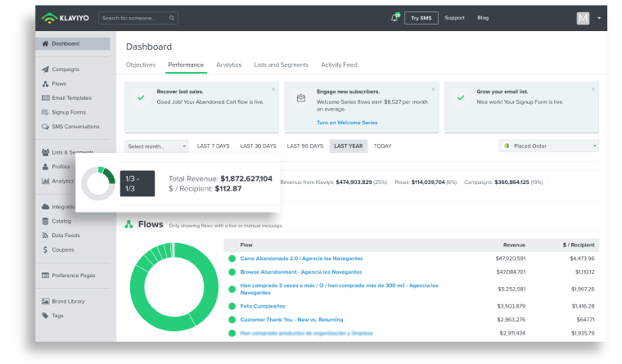The height and width of the screenshot is (364, 622).
Task: Dismiss the Grow your email list card
Action: [x=593, y=89]
